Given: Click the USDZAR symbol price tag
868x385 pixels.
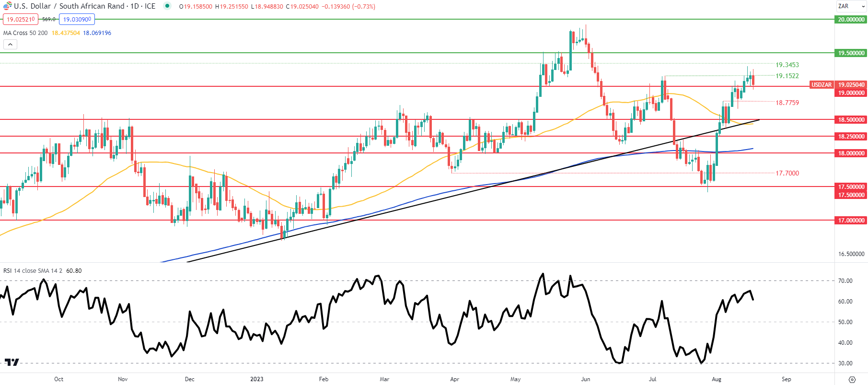Looking at the screenshot, I should point(822,85).
